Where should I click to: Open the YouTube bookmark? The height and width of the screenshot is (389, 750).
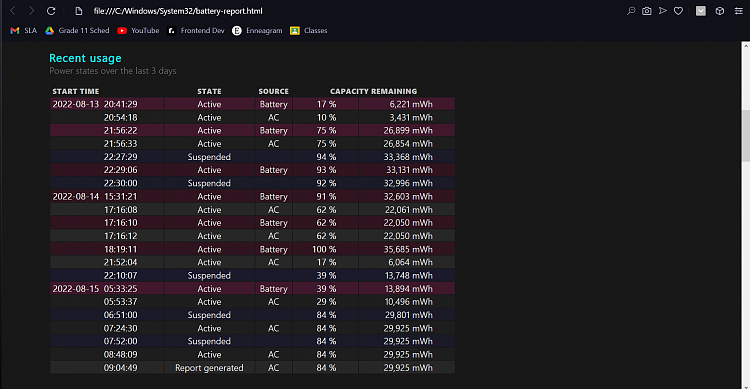[x=138, y=31]
